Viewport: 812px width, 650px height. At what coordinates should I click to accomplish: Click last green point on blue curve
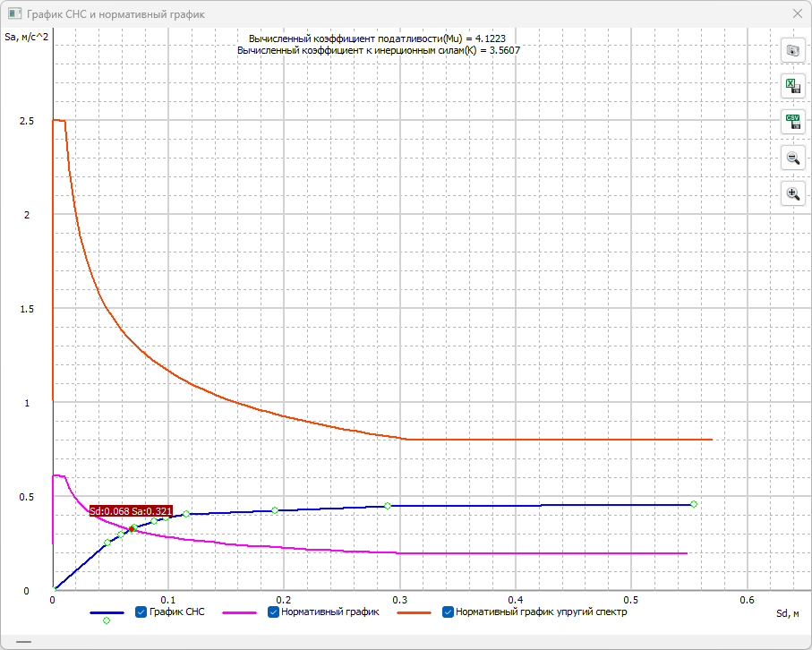pos(694,504)
